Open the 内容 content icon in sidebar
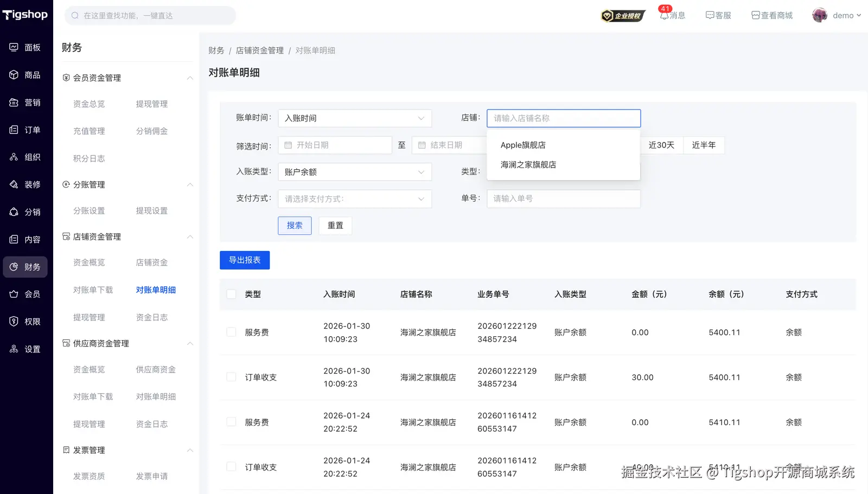This screenshot has width=868, height=494. pos(14,239)
